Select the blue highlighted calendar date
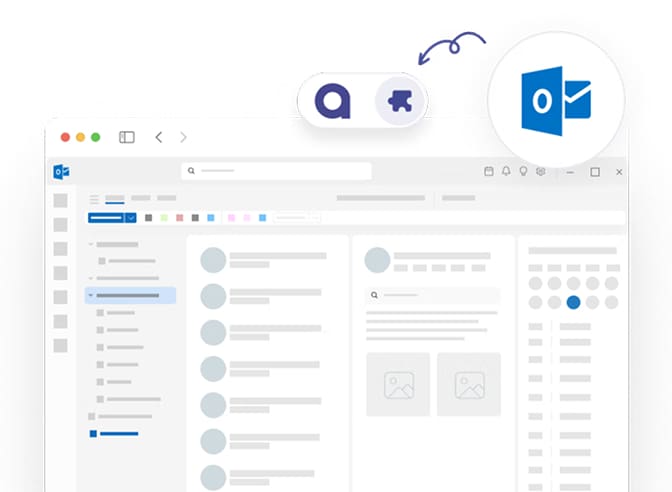The height and width of the screenshot is (492, 672). [573, 303]
